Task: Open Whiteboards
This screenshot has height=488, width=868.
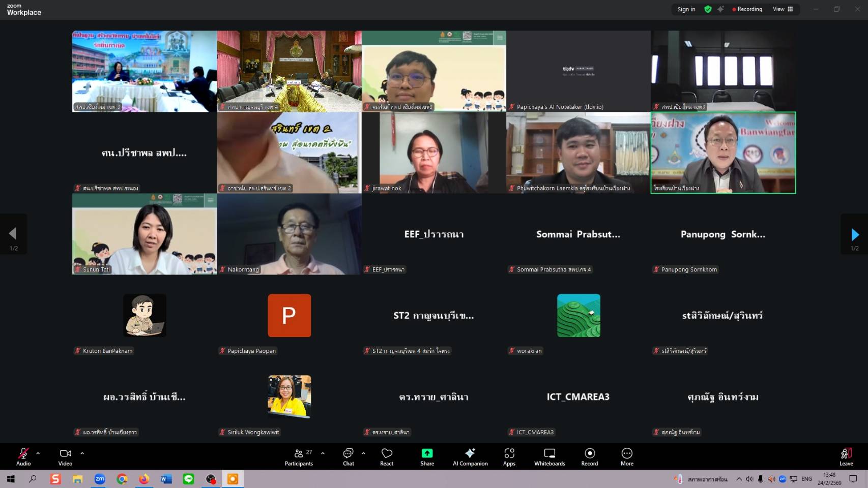Action: coord(549,456)
